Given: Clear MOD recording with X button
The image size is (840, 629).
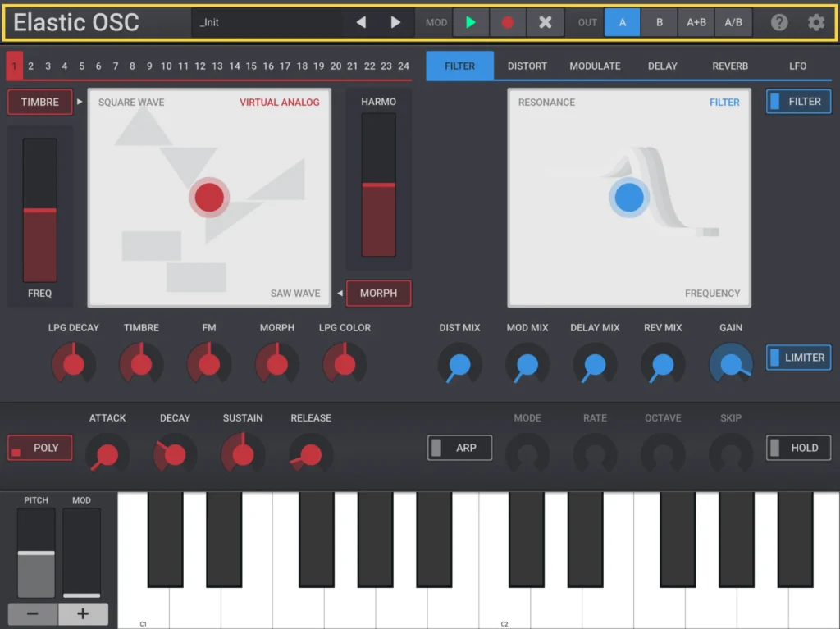Looking at the screenshot, I should pos(545,22).
